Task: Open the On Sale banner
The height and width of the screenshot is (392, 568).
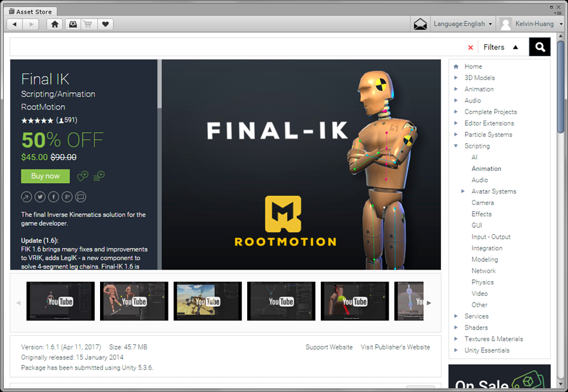Action: tap(500, 377)
